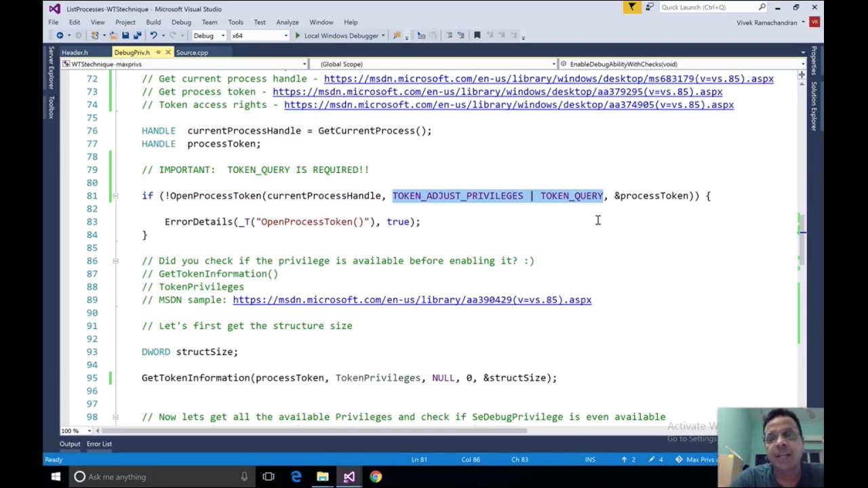Open the Output panel tab
This screenshot has height=488, width=868.
point(70,444)
